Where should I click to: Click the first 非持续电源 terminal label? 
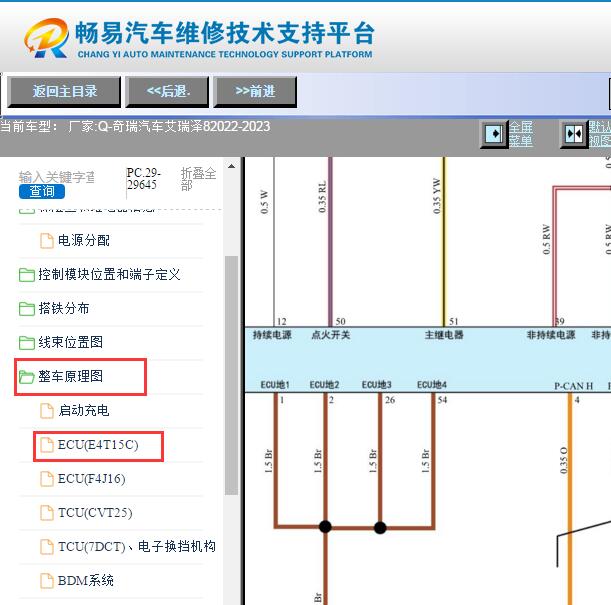pyautogui.click(x=551, y=335)
